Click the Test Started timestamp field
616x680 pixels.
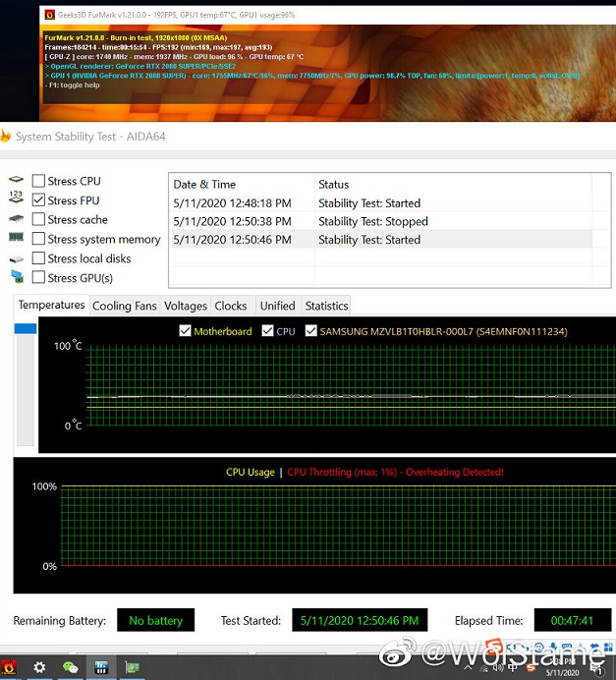click(x=360, y=621)
